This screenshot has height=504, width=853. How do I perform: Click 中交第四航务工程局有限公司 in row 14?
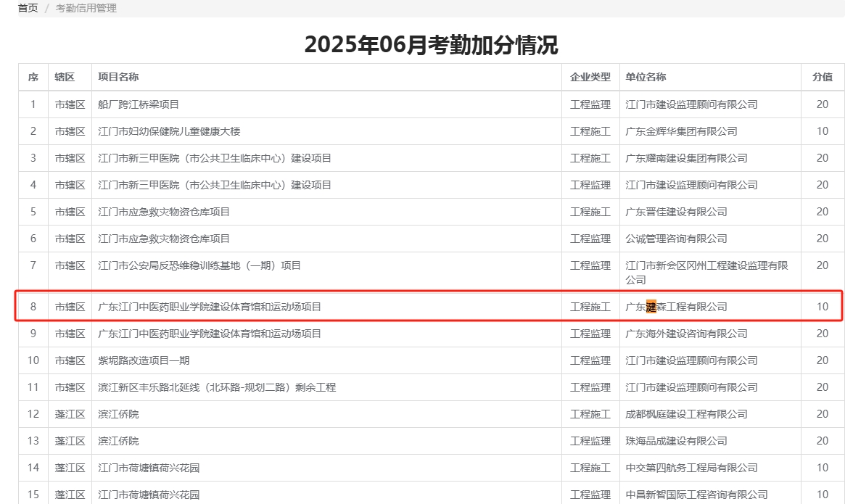coord(691,468)
